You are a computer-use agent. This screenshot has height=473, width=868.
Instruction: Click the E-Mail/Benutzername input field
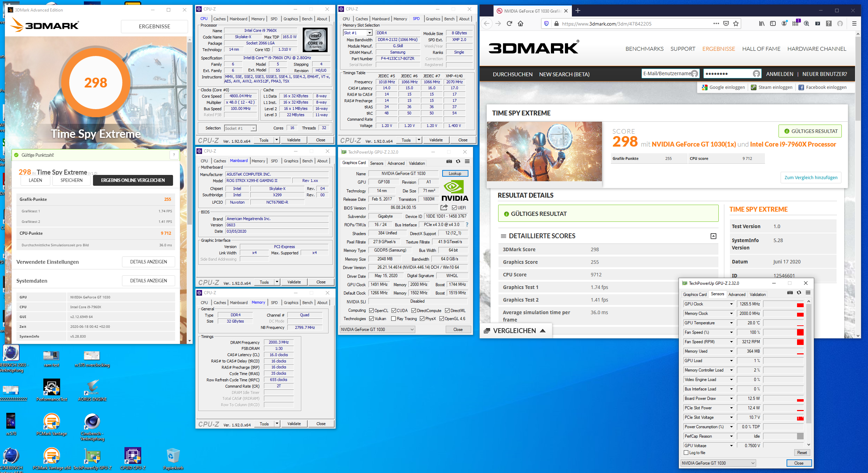click(670, 73)
